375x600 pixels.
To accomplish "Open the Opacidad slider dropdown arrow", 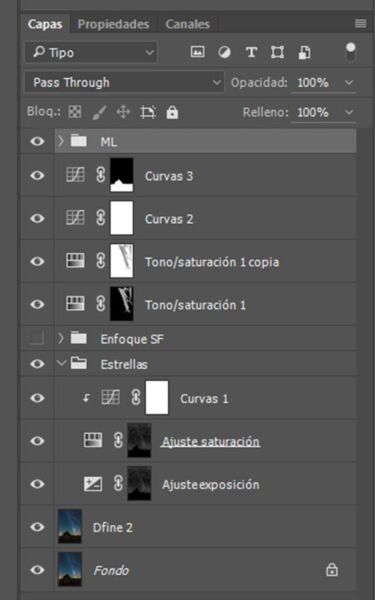I will pos(349,82).
